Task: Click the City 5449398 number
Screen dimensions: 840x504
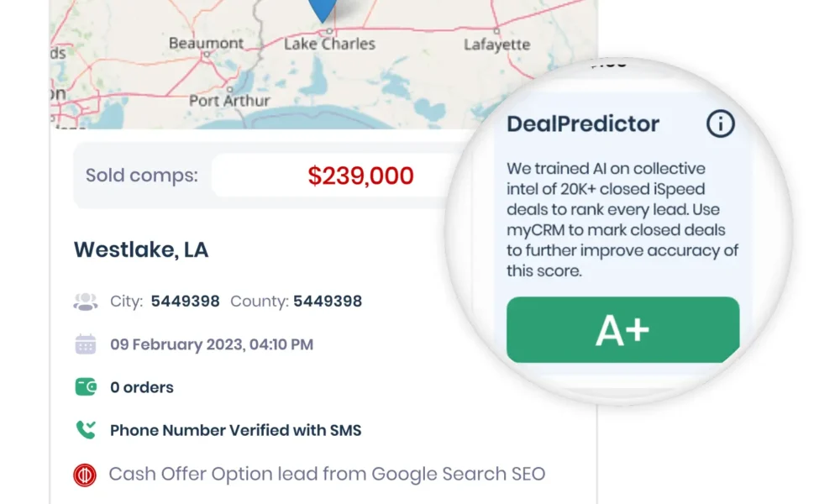Action: click(186, 302)
